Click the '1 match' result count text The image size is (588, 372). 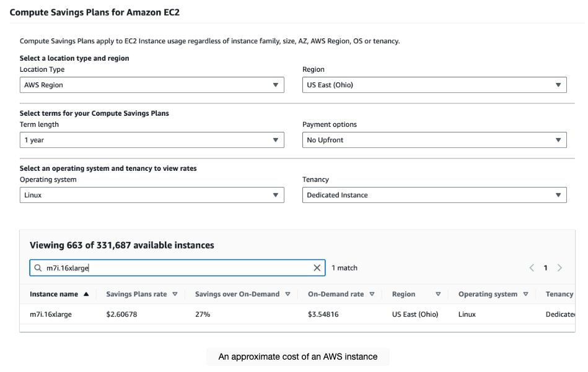pyautogui.click(x=344, y=268)
